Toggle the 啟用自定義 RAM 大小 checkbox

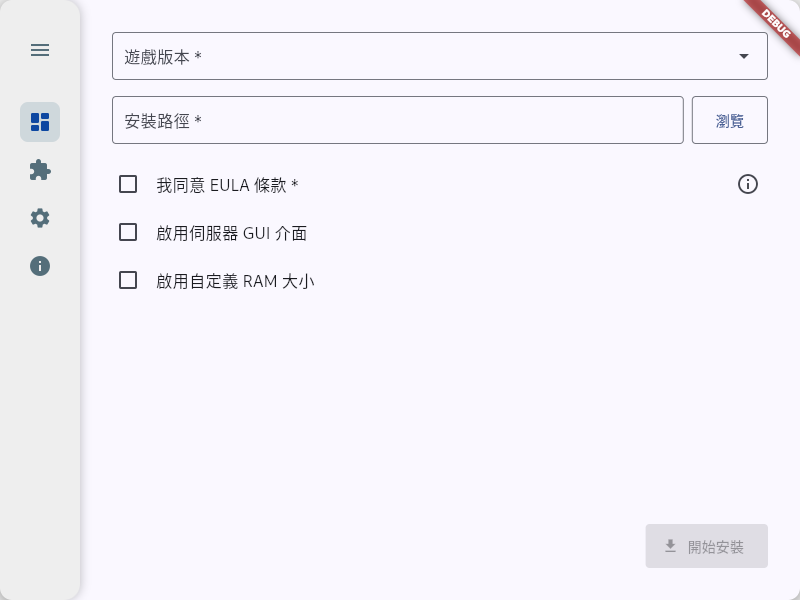click(128, 280)
